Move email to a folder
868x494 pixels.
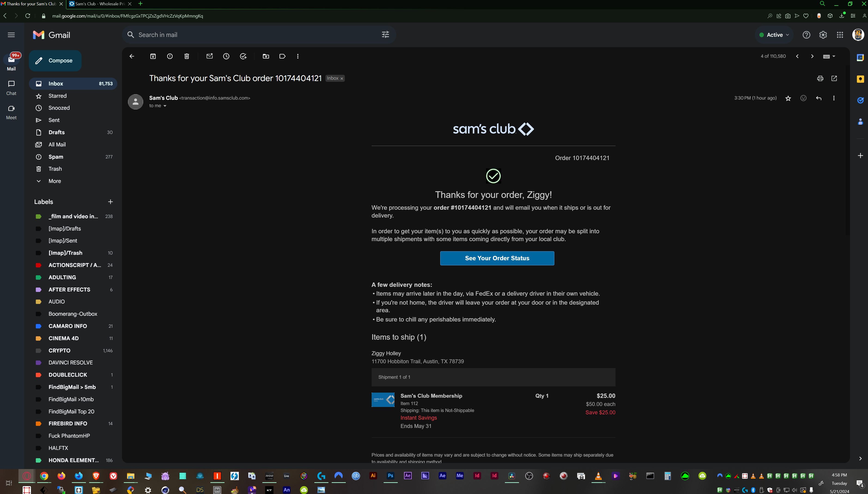(x=266, y=56)
